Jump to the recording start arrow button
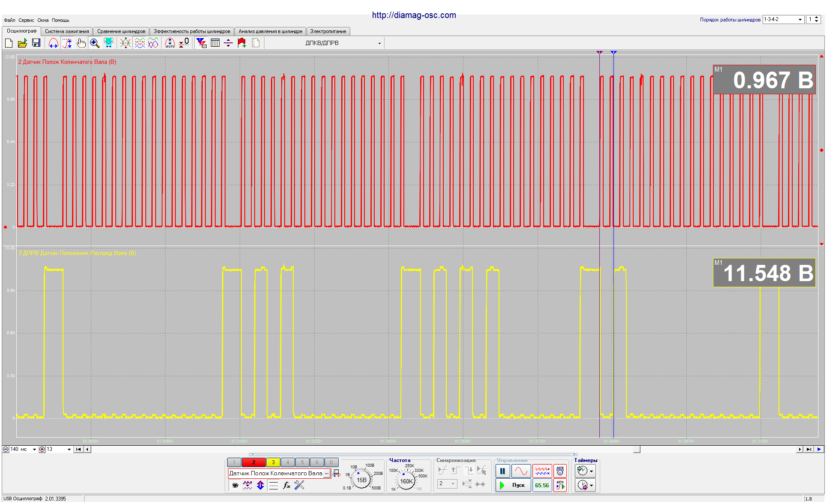 [x=78, y=449]
